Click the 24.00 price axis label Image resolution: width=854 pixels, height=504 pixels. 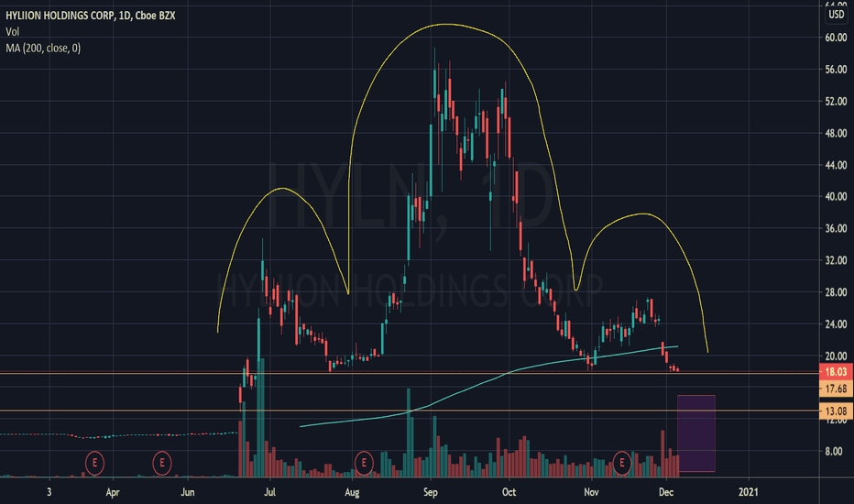point(836,324)
